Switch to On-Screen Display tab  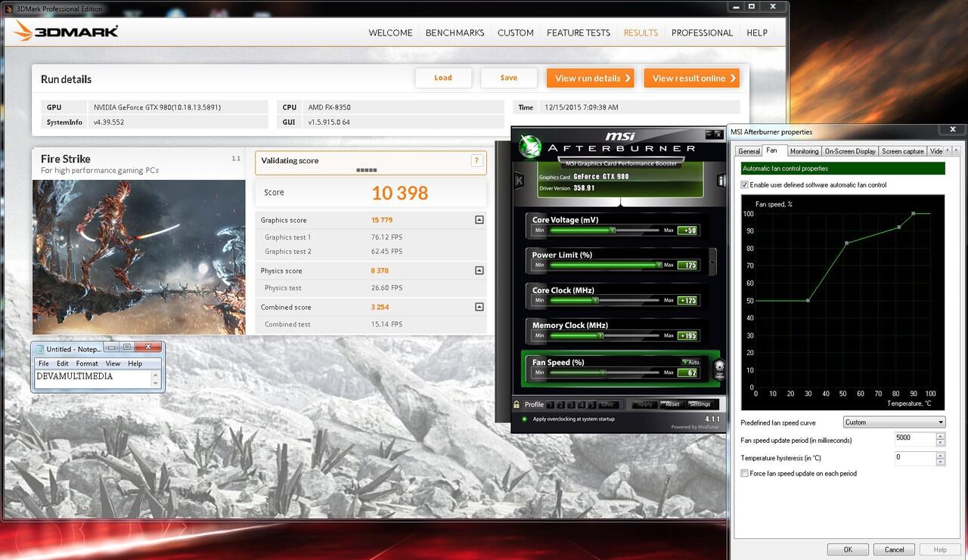[850, 151]
